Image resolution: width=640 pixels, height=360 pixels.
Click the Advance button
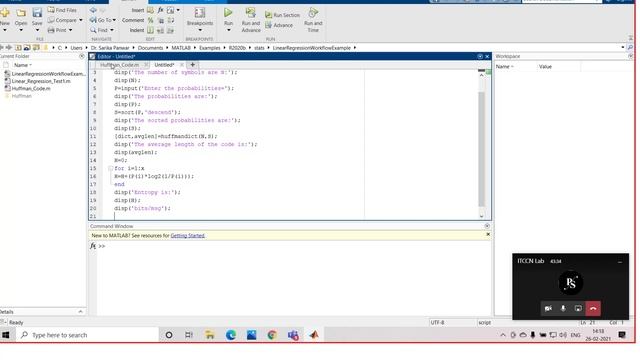(279, 25)
